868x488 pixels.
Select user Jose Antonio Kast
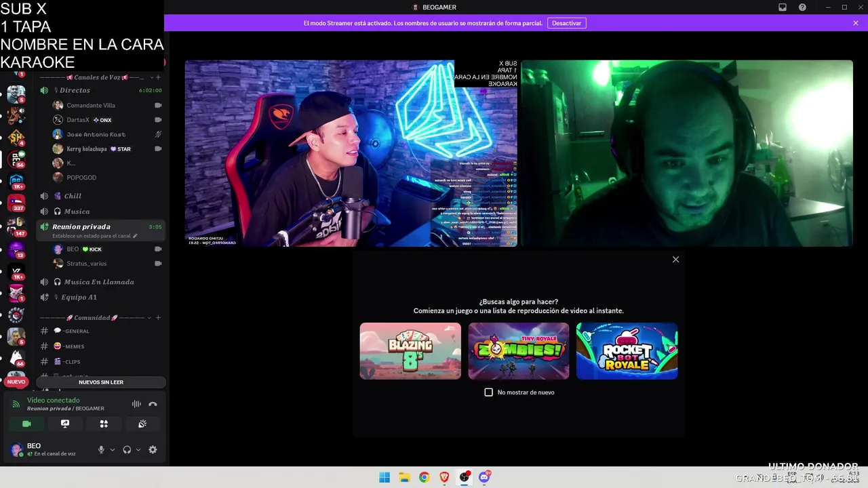point(107,134)
